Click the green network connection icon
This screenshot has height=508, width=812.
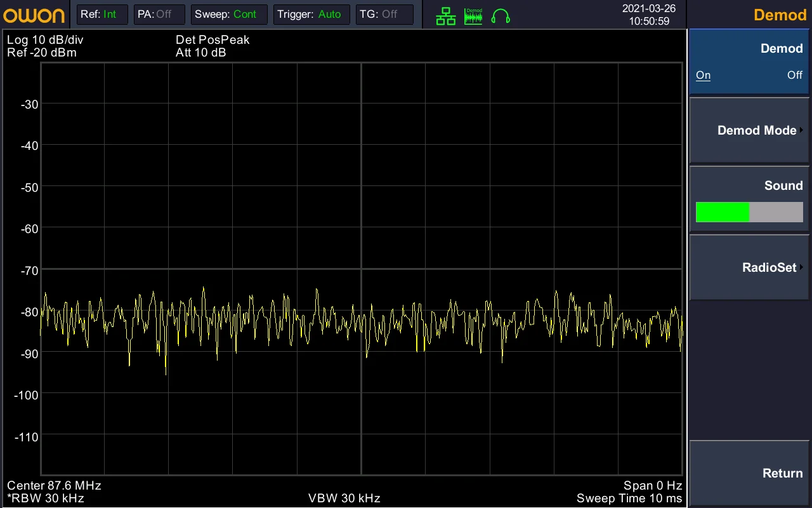446,17
